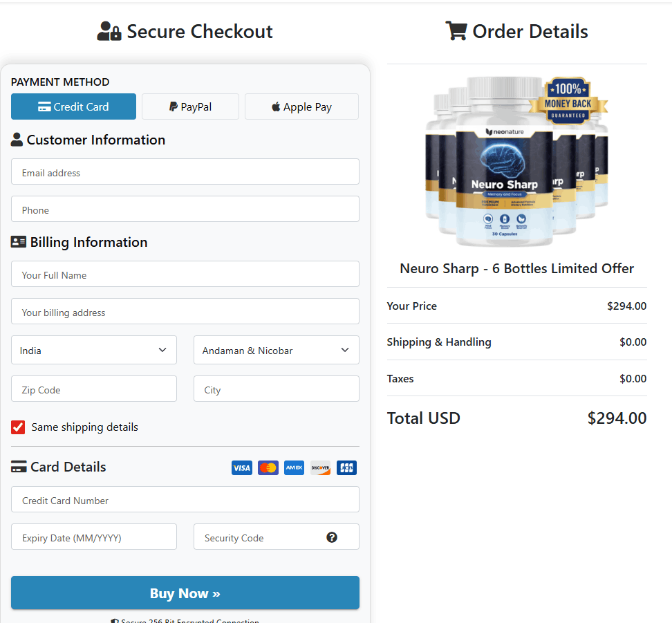Click the Security Code help question icon

click(x=332, y=537)
